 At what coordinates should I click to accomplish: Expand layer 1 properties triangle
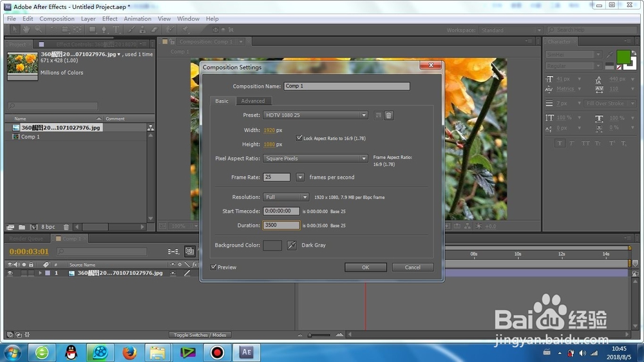coord(40,273)
